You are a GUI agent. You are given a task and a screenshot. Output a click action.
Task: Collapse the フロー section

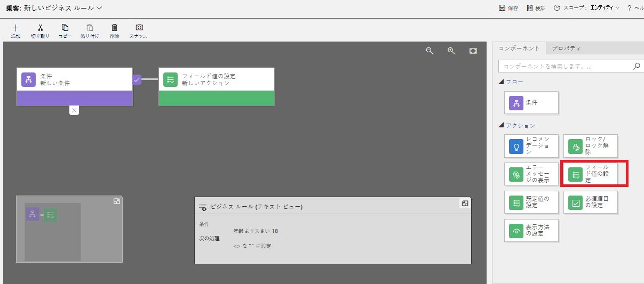pyautogui.click(x=501, y=82)
